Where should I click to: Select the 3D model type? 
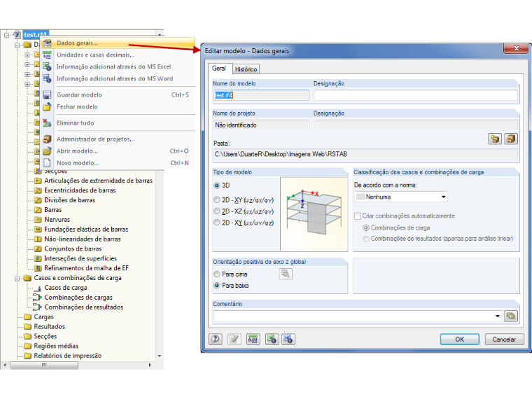coord(216,185)
